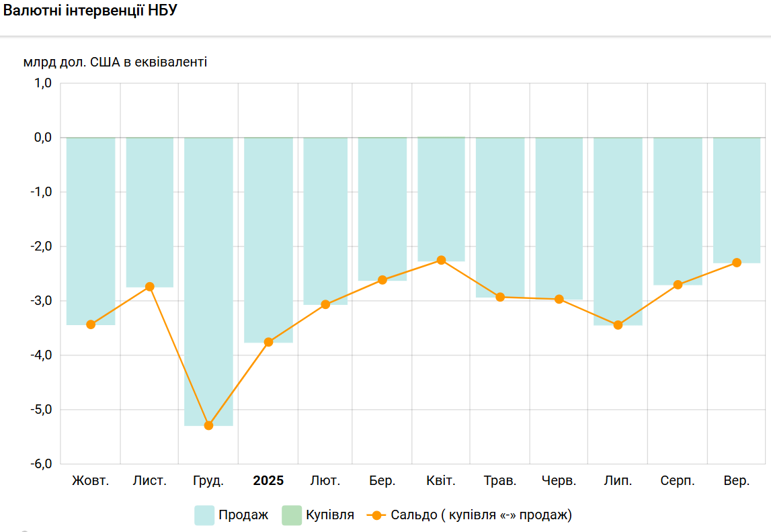Toggle the 'Продаж' legend series

click(x=243, y=515)
